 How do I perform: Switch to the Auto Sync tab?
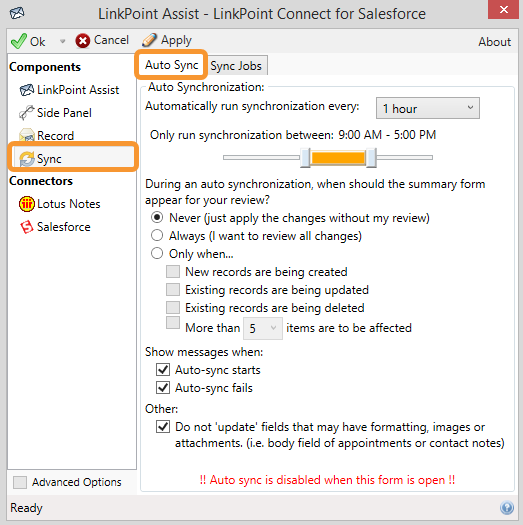pyautogui.click(x=171, y=65)
